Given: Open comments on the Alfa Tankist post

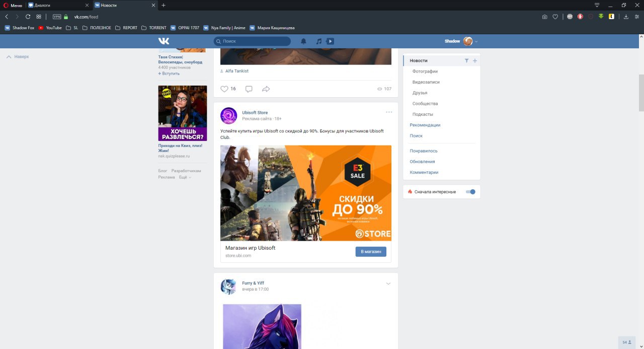Looking at the screenshot, I should pyautogui.click(x=249, y=89).
